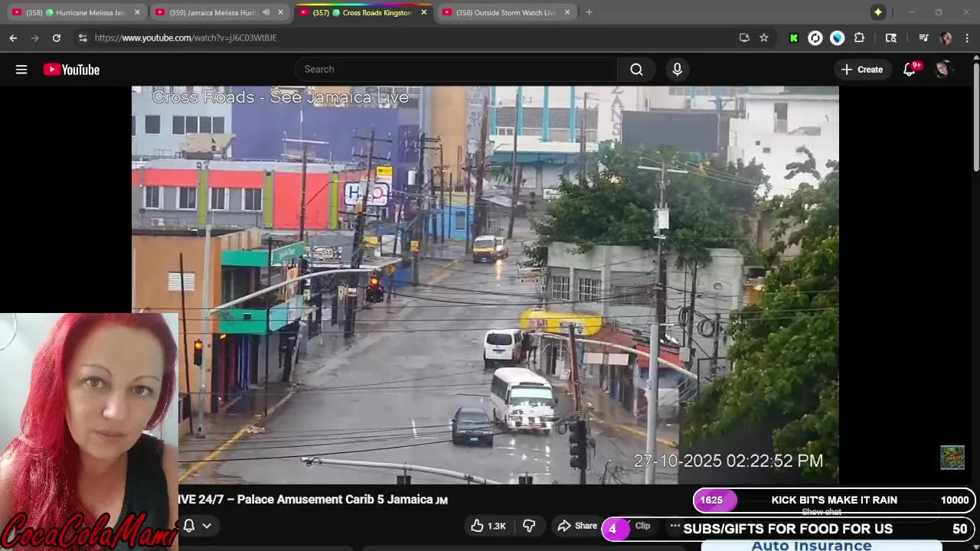Click the channel watermark thumbnail on video
Screen dimensions: 980x551
(x=952, y=457)
